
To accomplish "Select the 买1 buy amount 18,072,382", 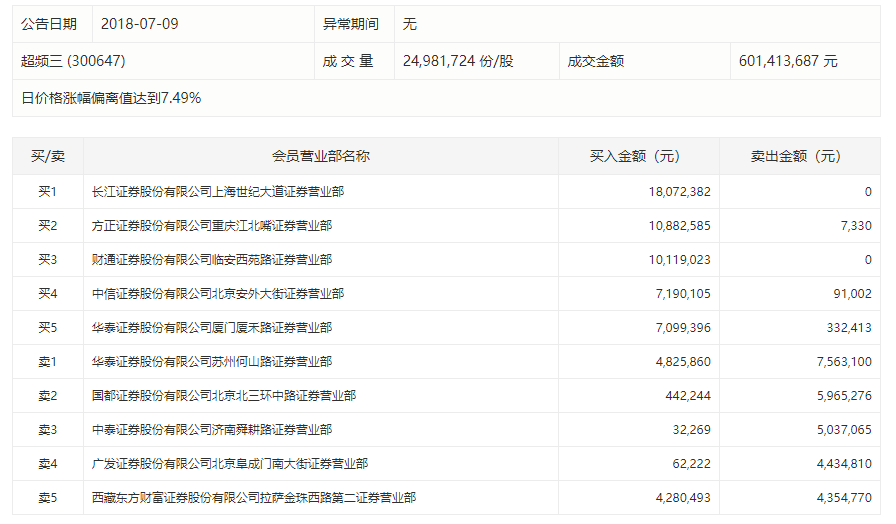I will [679, 192].
